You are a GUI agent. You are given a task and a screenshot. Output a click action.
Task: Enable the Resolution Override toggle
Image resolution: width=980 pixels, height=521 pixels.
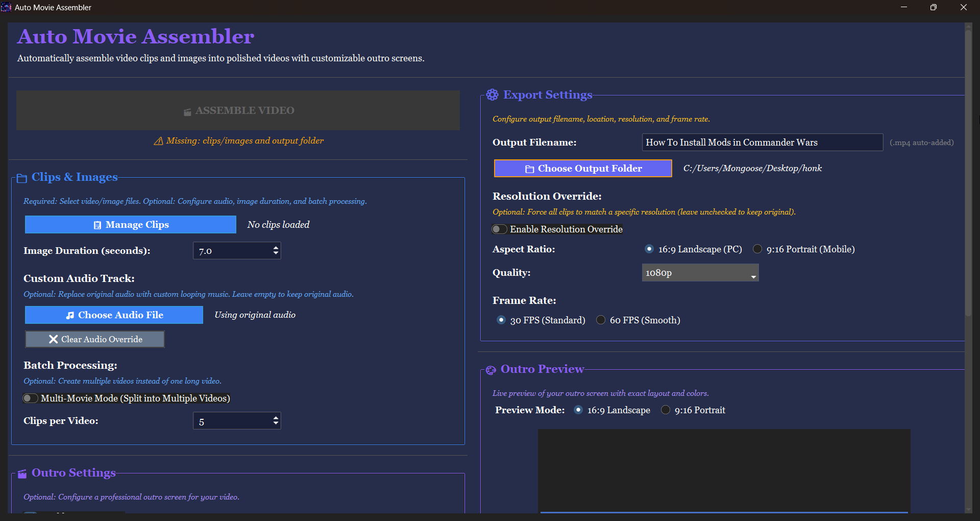(499, 229)
